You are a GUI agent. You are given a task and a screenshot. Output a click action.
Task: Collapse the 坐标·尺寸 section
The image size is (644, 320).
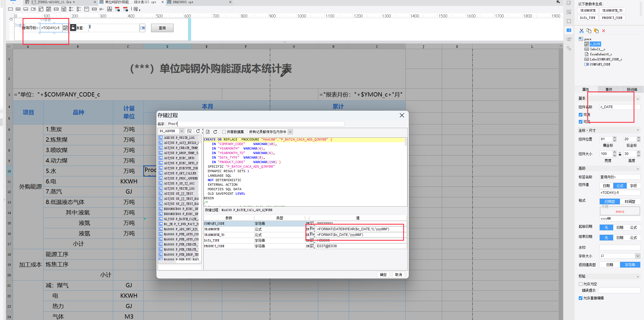point(638,130)
